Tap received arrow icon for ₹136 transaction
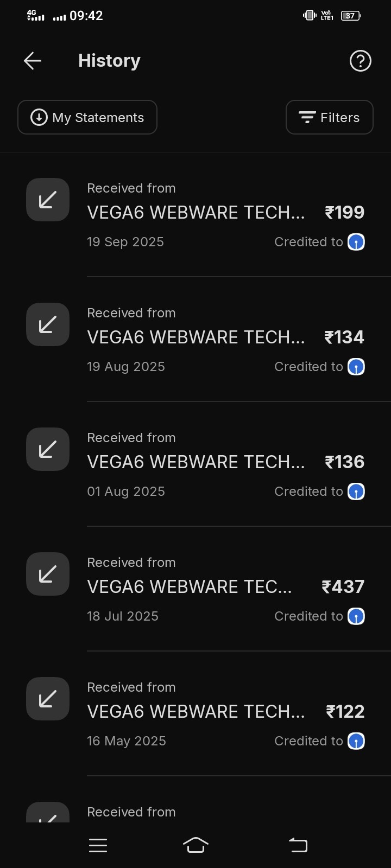This screenshot has width=391, height=868. tap(48, 449)
